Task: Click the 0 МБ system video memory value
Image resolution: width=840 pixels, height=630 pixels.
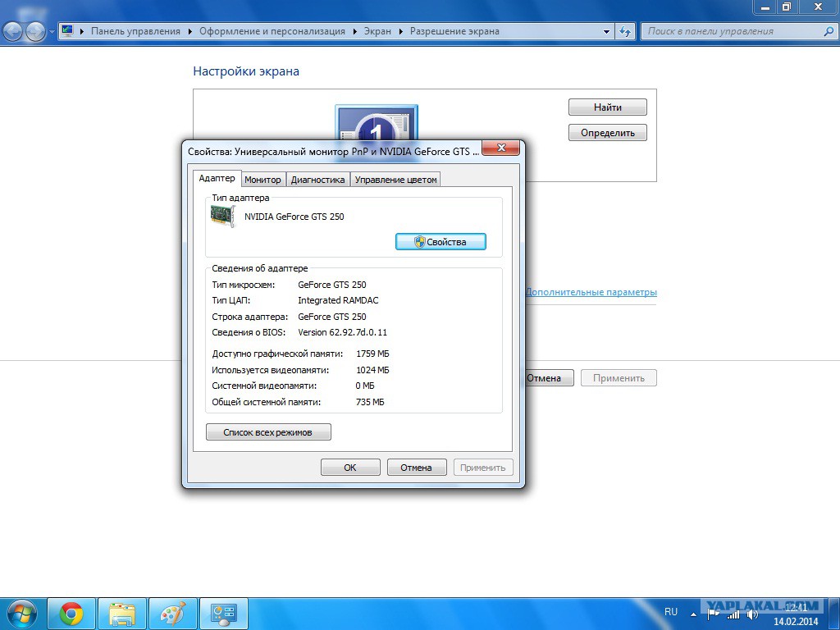Action: pyautogui.click(x=365, y=386)
